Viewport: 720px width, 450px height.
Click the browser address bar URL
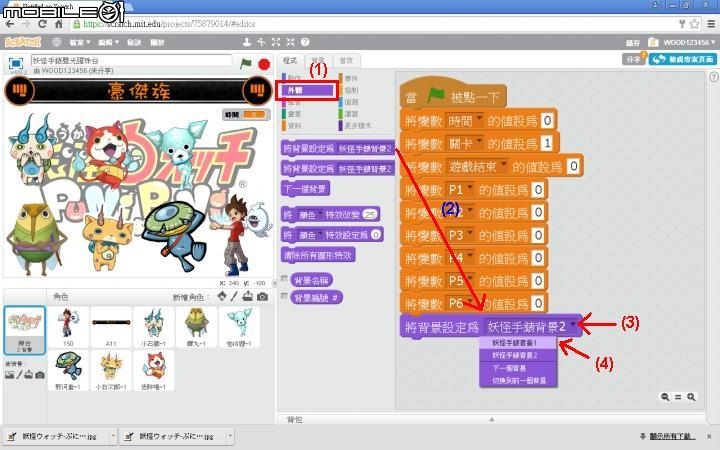coord(169,24)
